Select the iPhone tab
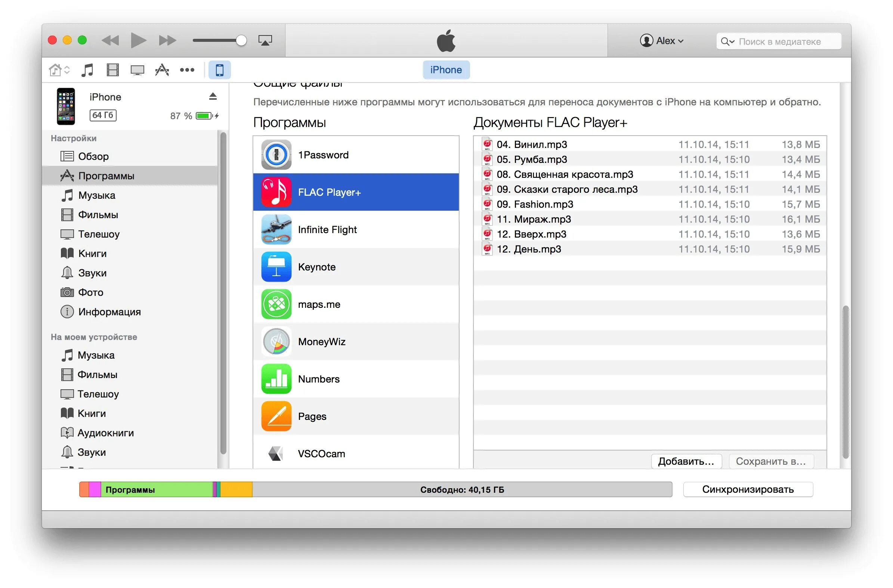 446,70
